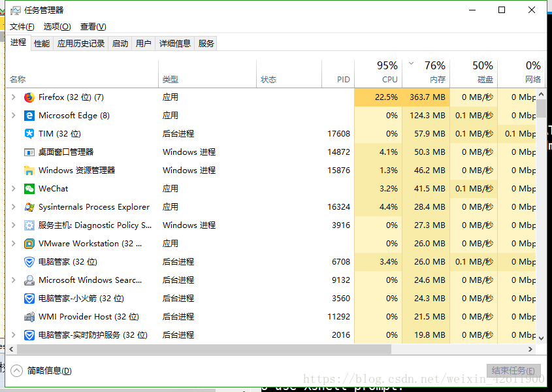This screenshot has height=392, width=552.
Task: Click the Microsoft Windows Search icon
Action: pyautogui.click(x=29, y=280)
